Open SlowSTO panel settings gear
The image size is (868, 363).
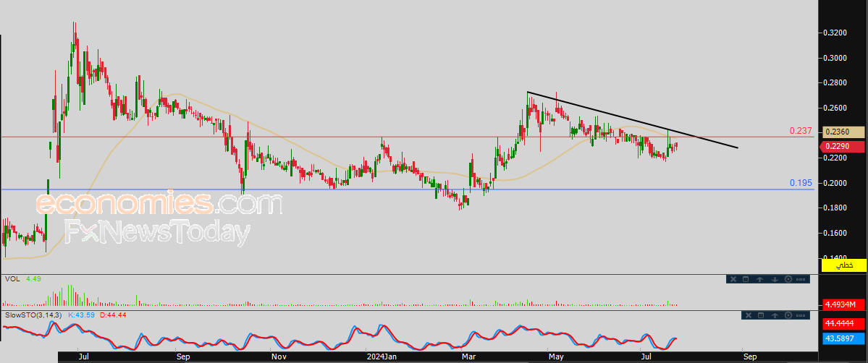point(788,315)
